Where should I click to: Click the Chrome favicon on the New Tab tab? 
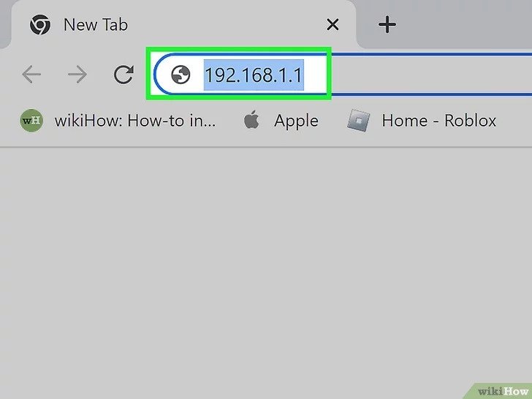(39, 25)
